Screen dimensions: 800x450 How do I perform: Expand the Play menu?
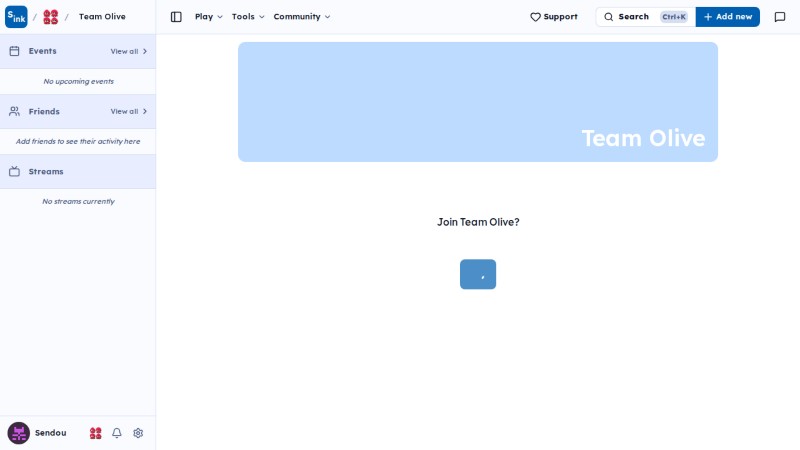tap(209, 17)
